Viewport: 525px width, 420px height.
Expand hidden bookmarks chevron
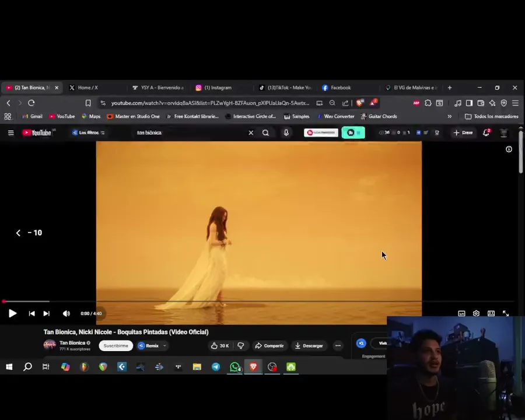point(449,117)
